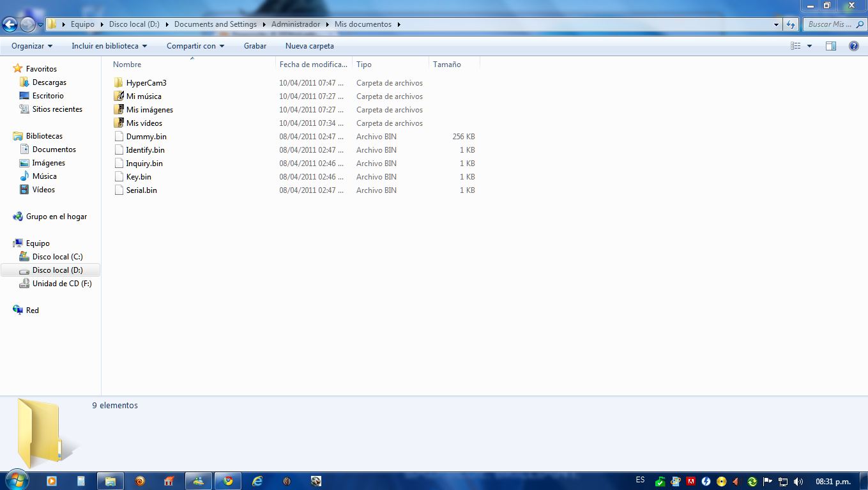The width and height of the screenshot is (868, 490).
Task: Select the Inquiry.bin file
Action: pyautogui.click(x=144, y=164)
